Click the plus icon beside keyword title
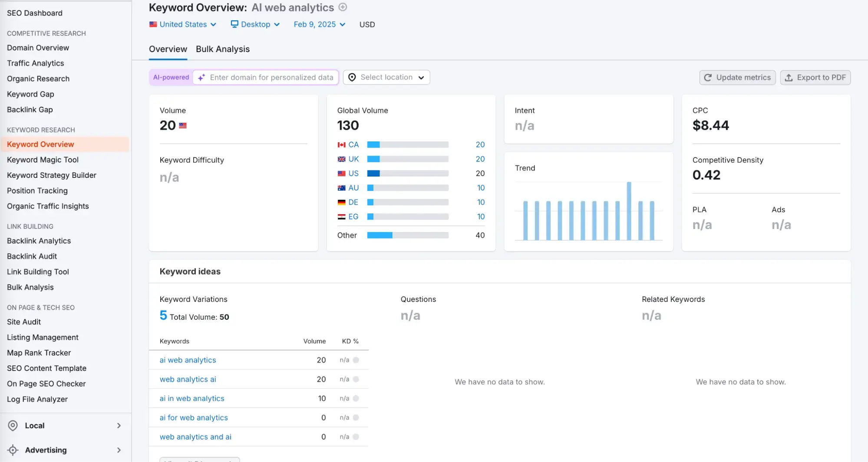868x462 pixels. point(343,7)
